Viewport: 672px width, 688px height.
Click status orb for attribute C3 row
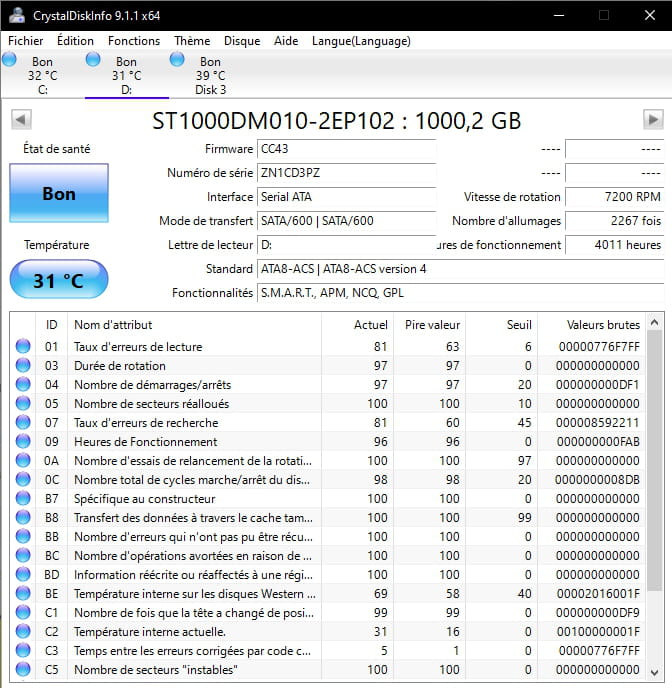23,650
